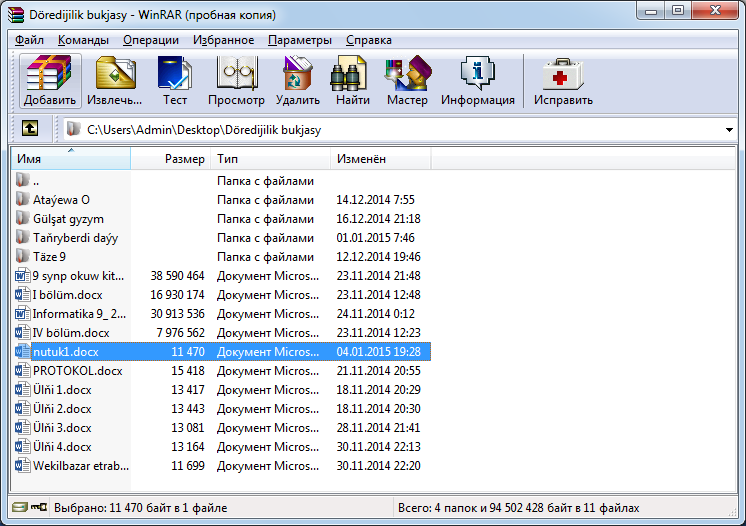The image size is (746, 526).
Task: Open the Параметры menu
Action: pyautogui.click(x=300, y=40)
